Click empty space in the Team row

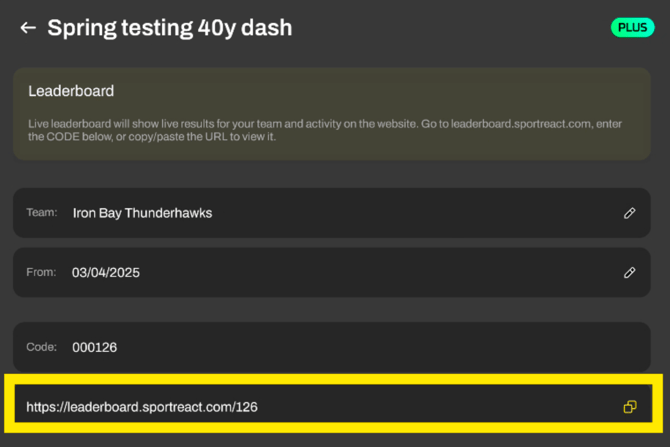tap(420, 213)
